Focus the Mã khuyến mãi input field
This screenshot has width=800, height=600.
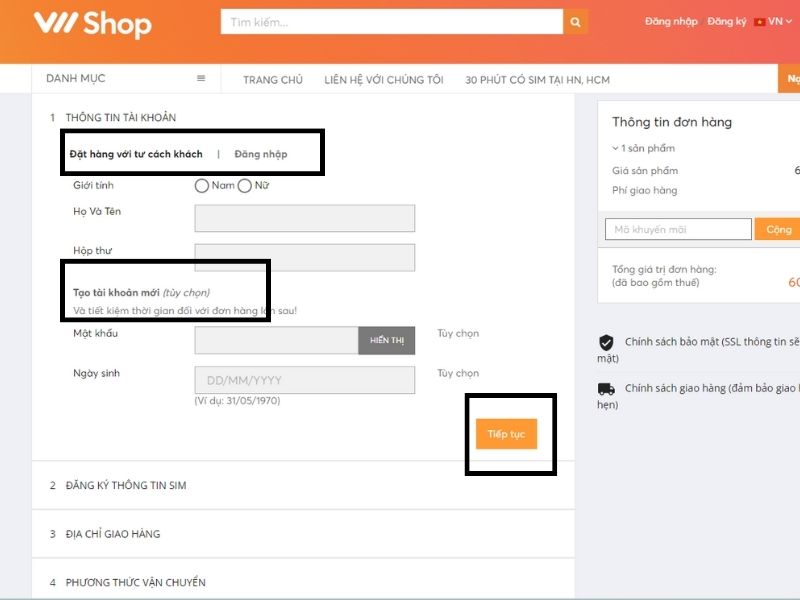678,229
